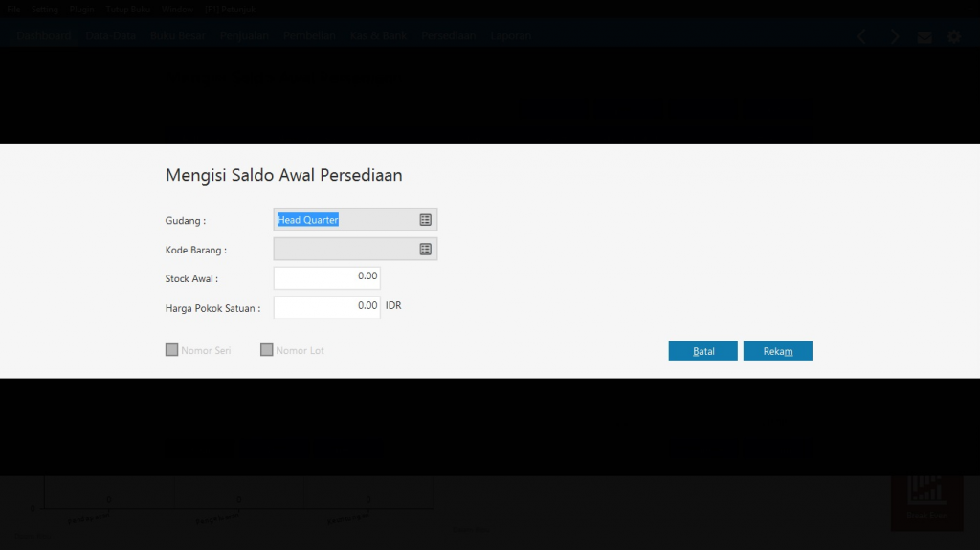Focus the Harga Pokok Satuan input field
Screen dimensions: 980x550
[x=326, y=307]
